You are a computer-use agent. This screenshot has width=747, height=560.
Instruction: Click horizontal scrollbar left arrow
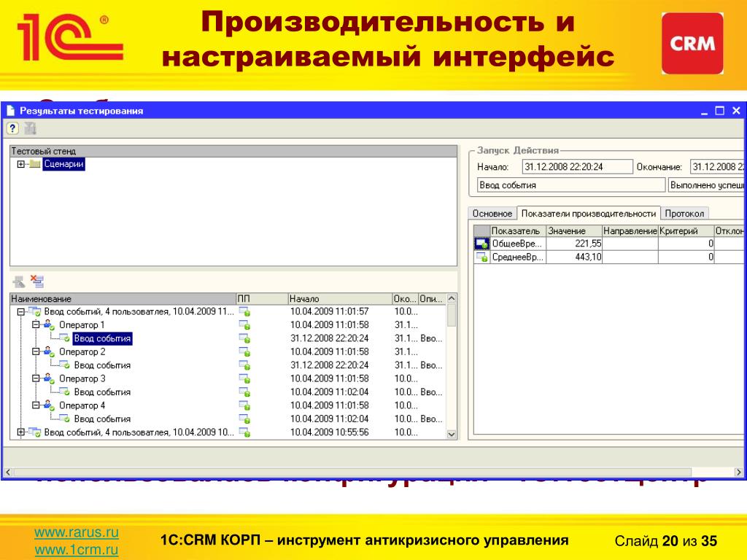point(7,472)
